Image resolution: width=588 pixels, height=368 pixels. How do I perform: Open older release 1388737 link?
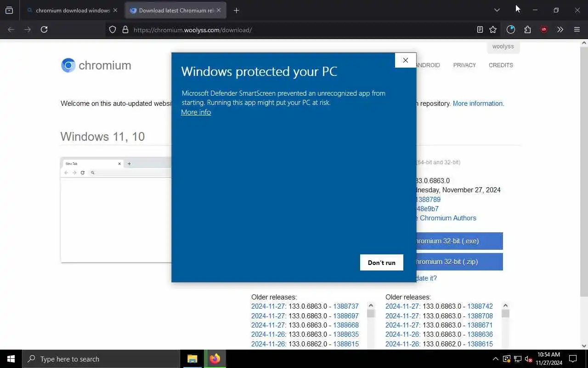point(346,306)
